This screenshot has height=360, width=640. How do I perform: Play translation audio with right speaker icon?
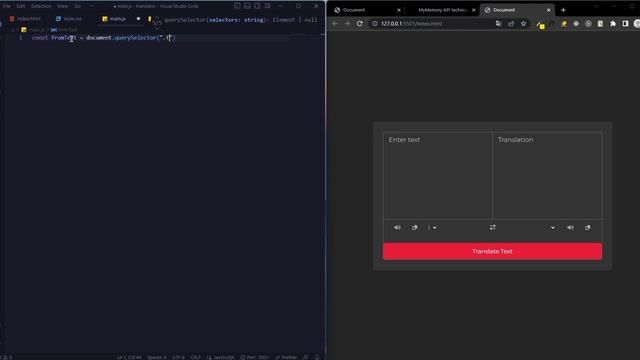(570, 227)
